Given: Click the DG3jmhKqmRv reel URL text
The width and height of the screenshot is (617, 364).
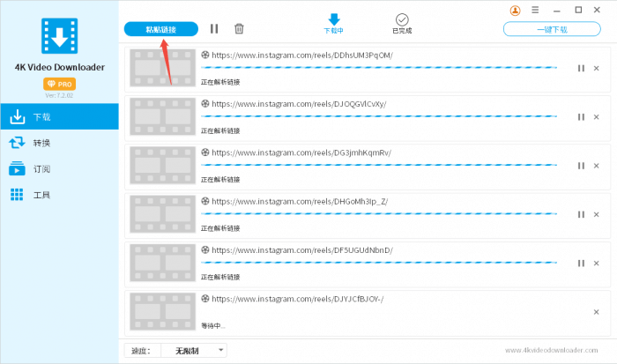Looking at the screenshot, I should pos(301,152).
